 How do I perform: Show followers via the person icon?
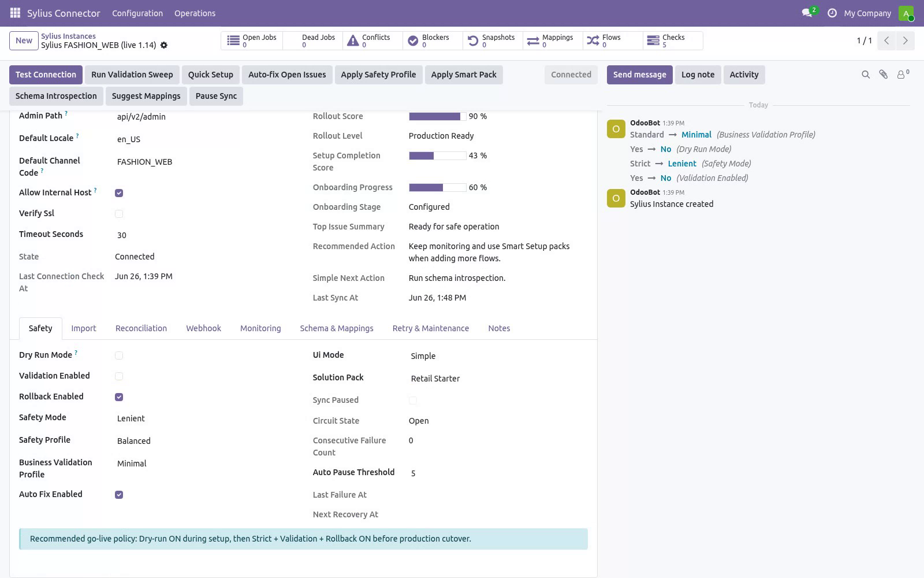[903, 74]
